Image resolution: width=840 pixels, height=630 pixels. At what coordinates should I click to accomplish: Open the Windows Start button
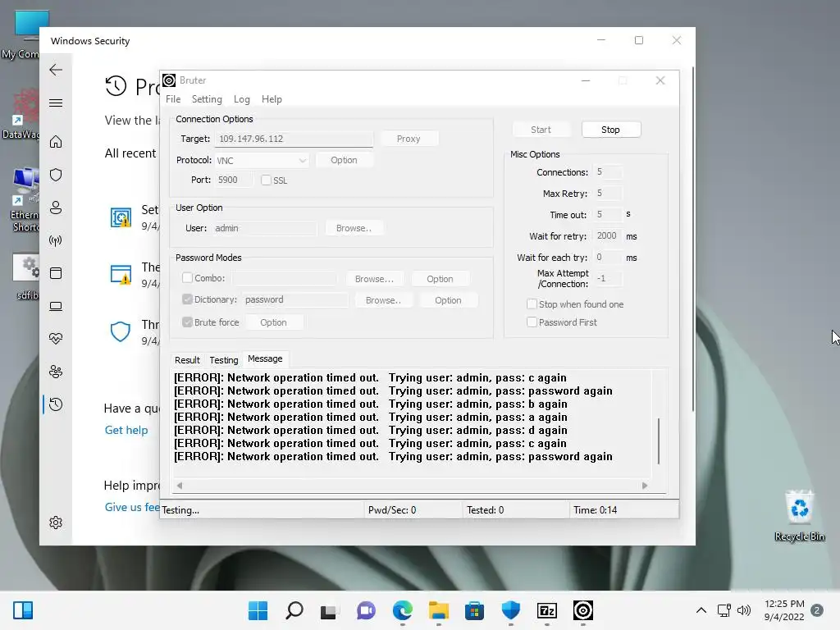[x=258, y=610]
